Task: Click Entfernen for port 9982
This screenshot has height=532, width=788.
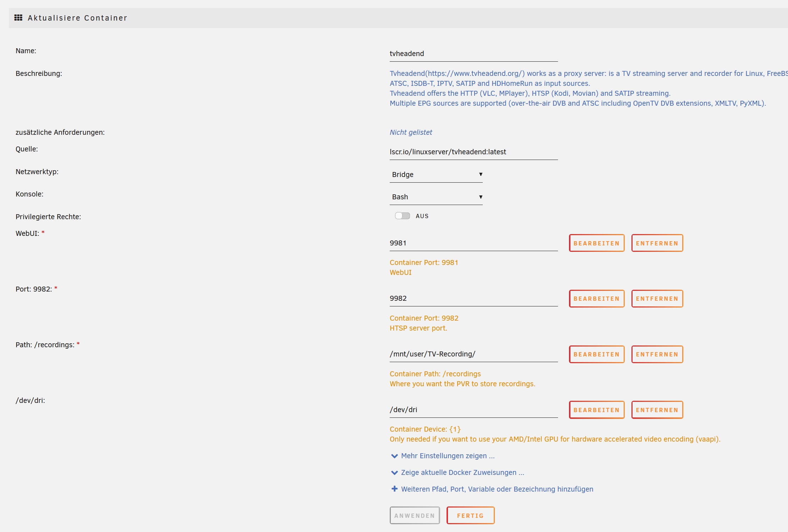Action: coord(657,299)
